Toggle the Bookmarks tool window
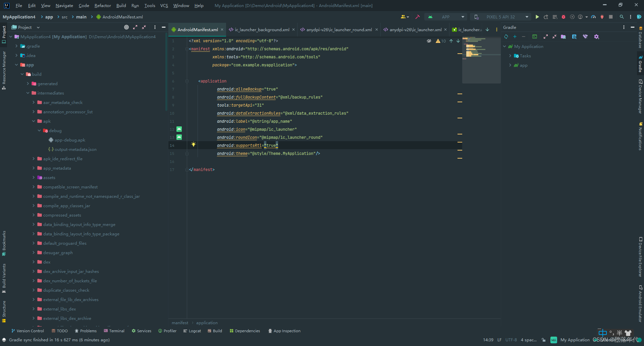This screenshot has height=346, width=644. coord(4,243)
